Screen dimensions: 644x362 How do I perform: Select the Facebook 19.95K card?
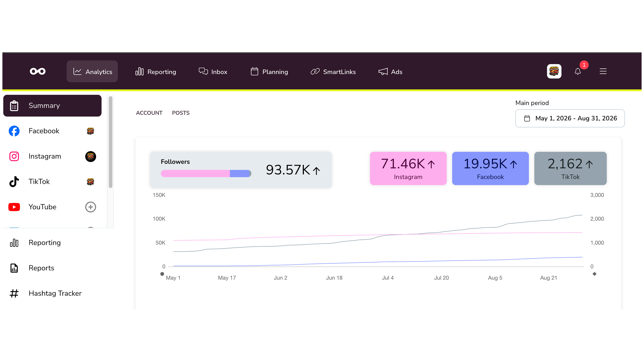[490, 169]
